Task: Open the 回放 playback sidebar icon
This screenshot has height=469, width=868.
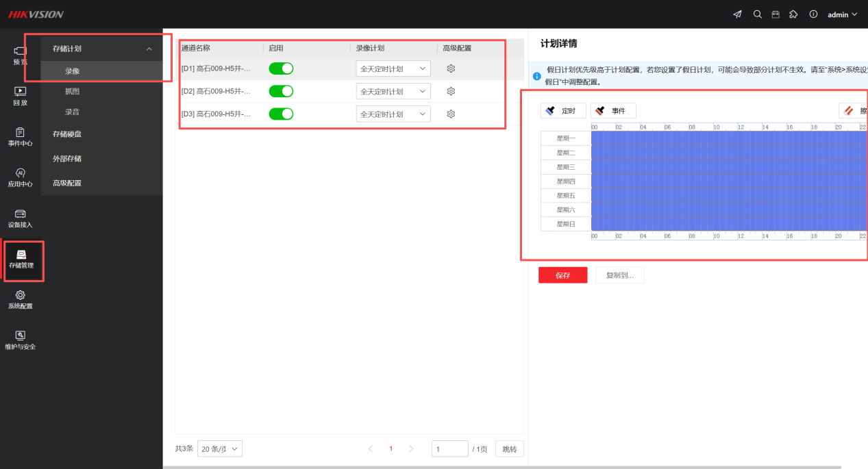Action: [20, 95]
